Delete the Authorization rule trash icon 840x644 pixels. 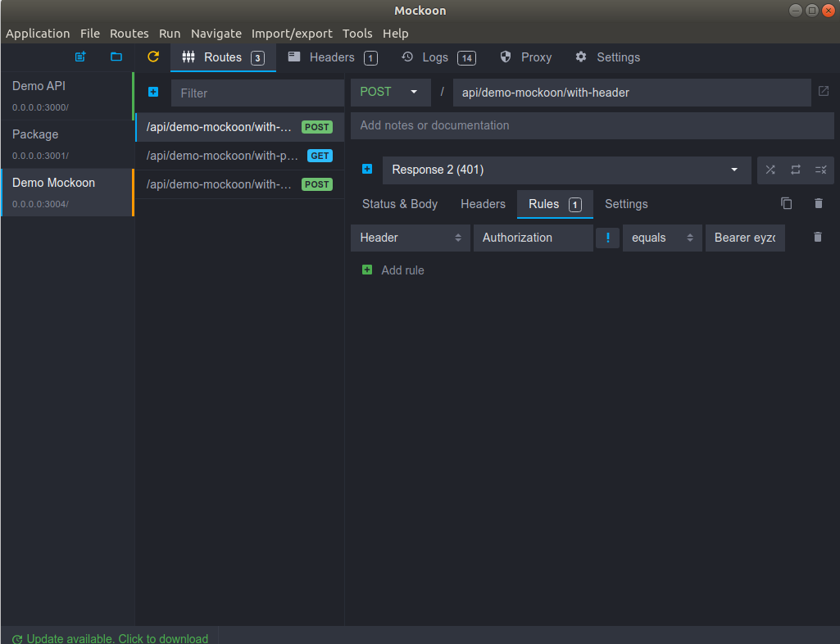(x=818, y=238)
